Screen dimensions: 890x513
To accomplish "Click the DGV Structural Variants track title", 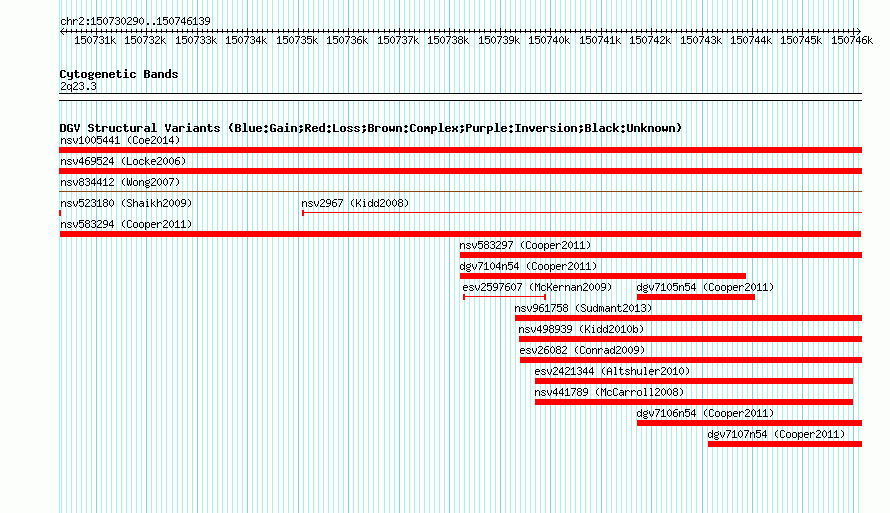I will [371, 128].
